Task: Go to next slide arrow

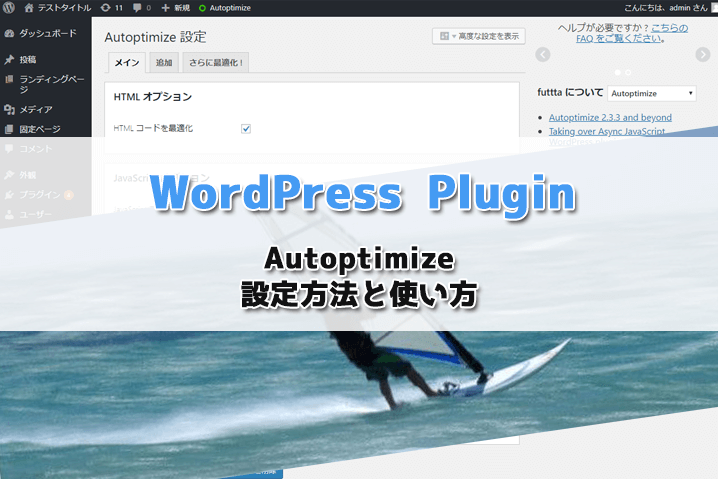Action: pyautogui.click(x=702, y=54)
